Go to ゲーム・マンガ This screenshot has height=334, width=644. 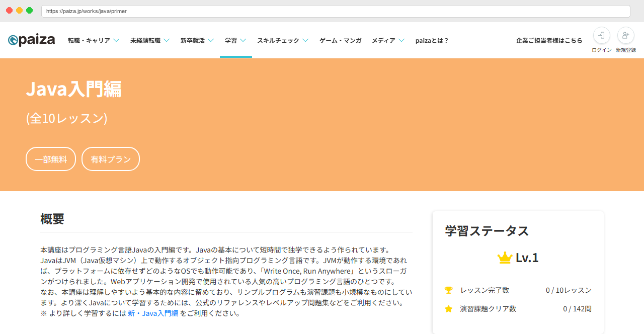340,40
